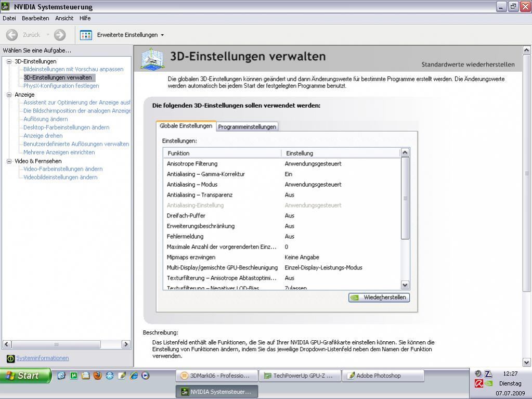Click the Wiederherstellen button
Screen dimensions: 532x399
[379, 297]
